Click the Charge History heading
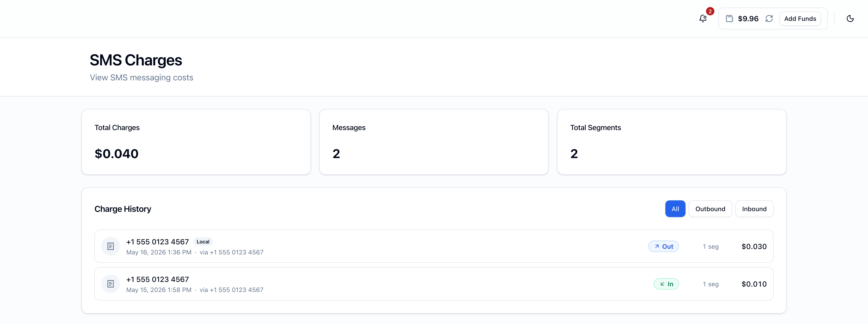 point(123,209)
